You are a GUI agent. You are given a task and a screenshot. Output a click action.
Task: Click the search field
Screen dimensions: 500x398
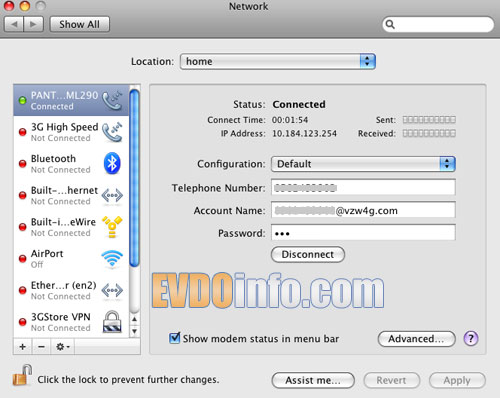click(x=438, y=24)
